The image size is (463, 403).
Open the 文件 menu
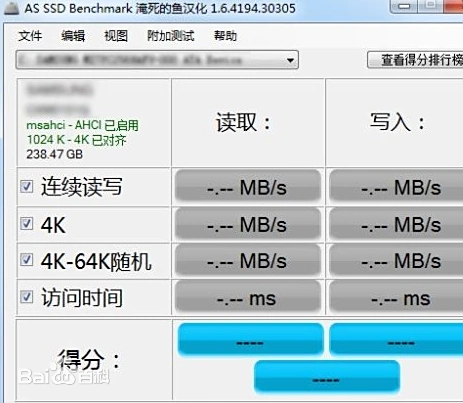[30, 35]
